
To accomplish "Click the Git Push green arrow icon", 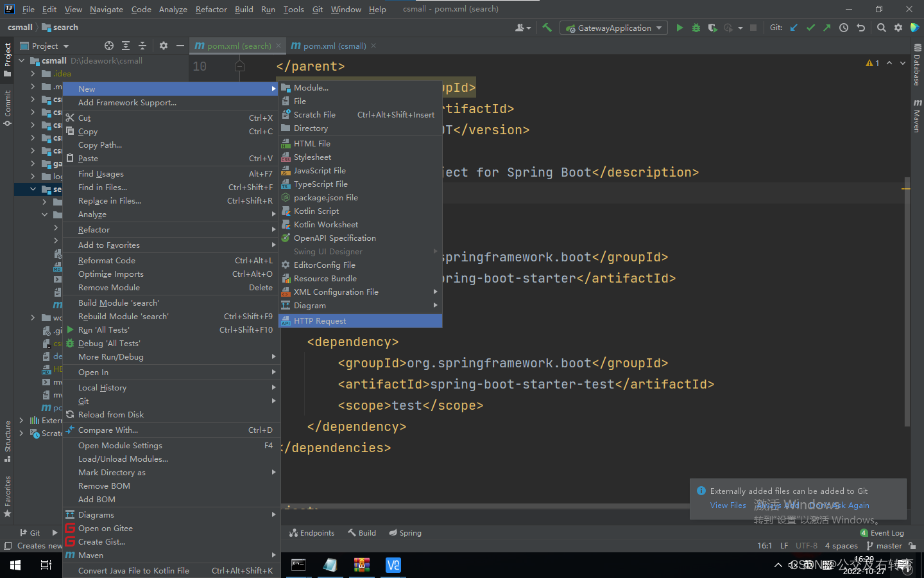I will (x=826, y=28).
